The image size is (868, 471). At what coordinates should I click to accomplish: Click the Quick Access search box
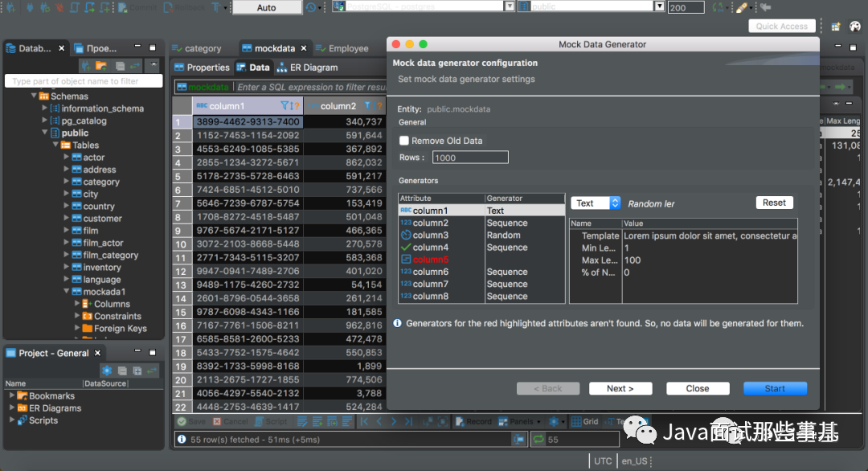click(782, 26)
